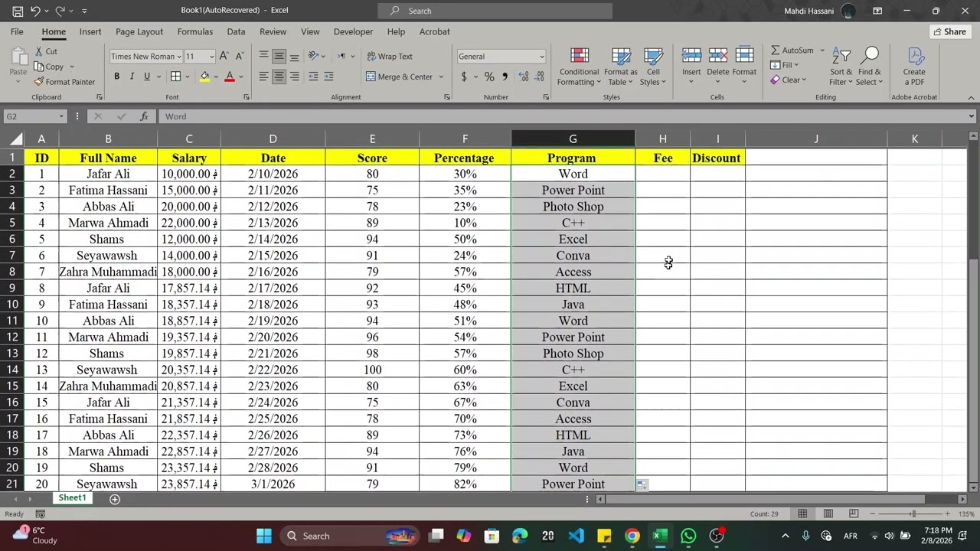This screenshot has height=551, width=980.
Task: Click the Quick Analysis icon below Program column
Action: click(x=642, y=484)
